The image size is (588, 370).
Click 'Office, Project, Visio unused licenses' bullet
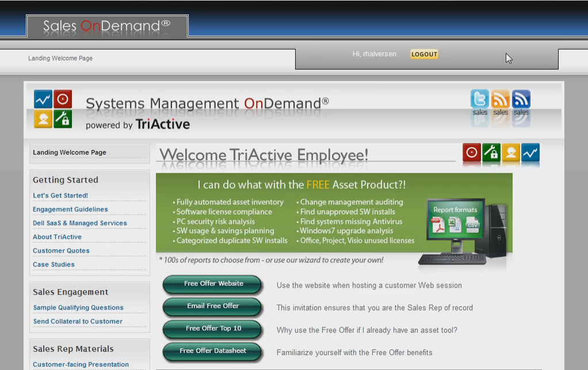[357, 241]
